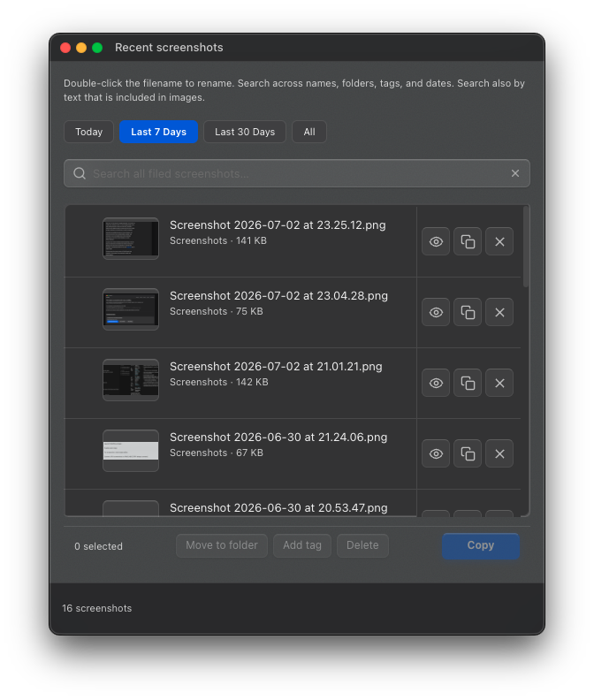Preview Screenshot 21.24.06 with eye icon
The image size is (594, 700).
pyautogui.click(x=436, y=453)
